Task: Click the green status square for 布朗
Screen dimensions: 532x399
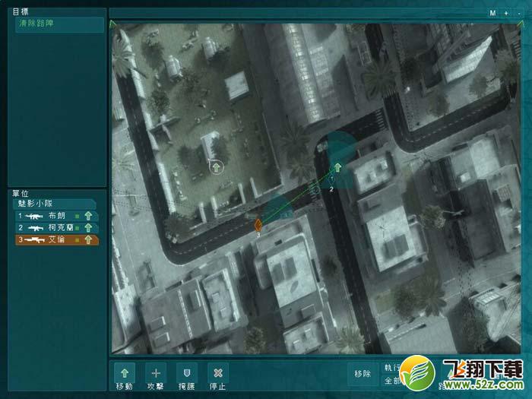Action: tap(78, 216)
